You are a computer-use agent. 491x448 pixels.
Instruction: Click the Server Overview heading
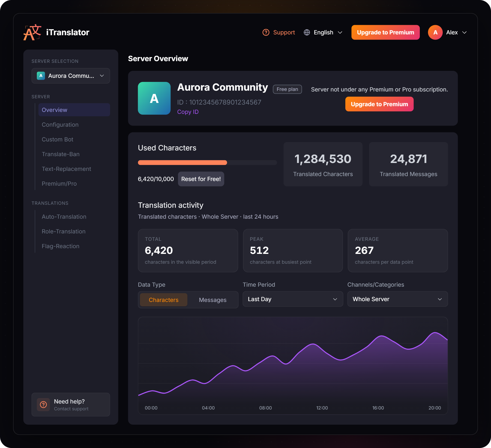[158, 58]
